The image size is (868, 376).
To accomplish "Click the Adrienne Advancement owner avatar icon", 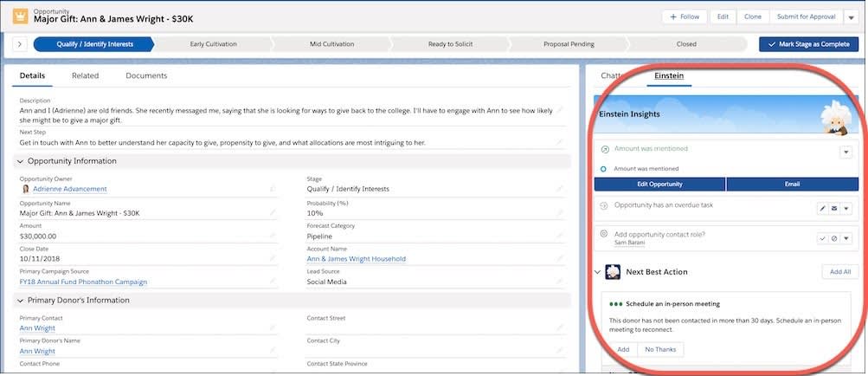I will point(25,189).
